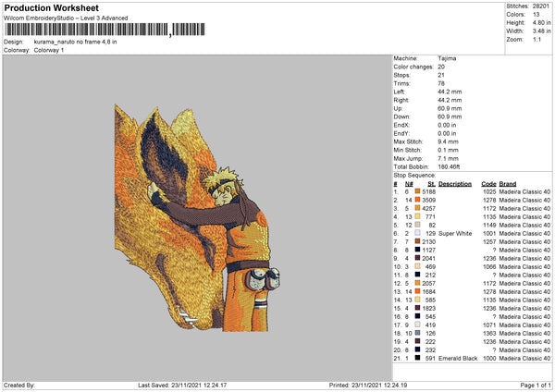Click the swatch in stop row 10 beside 469
The width and height of the screenshot is (555, 392).
417,266
